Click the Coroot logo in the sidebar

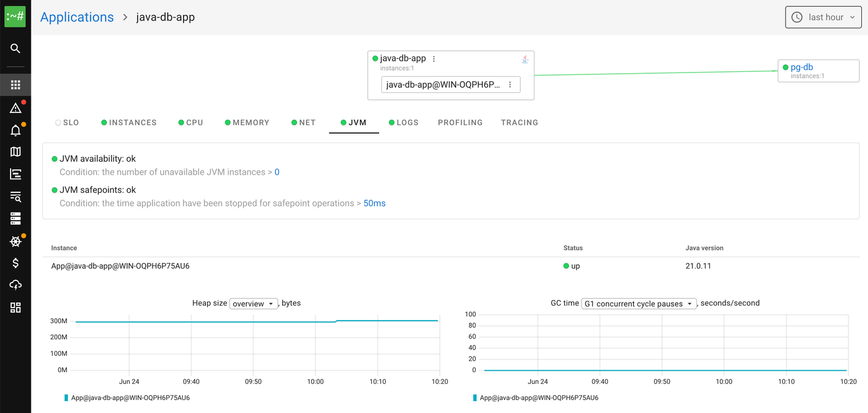[x=15, y=17]
